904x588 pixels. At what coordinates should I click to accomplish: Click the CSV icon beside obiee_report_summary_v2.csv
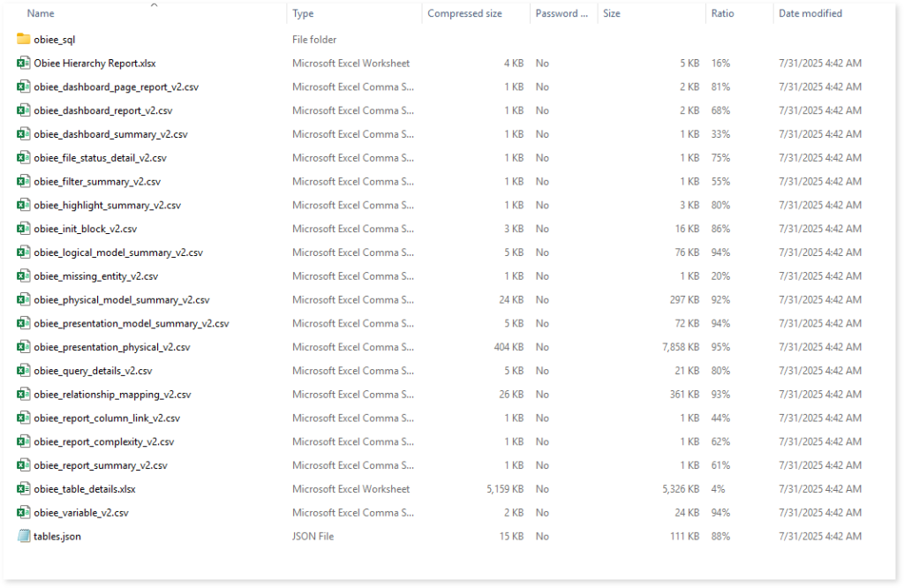pos(24,464)
